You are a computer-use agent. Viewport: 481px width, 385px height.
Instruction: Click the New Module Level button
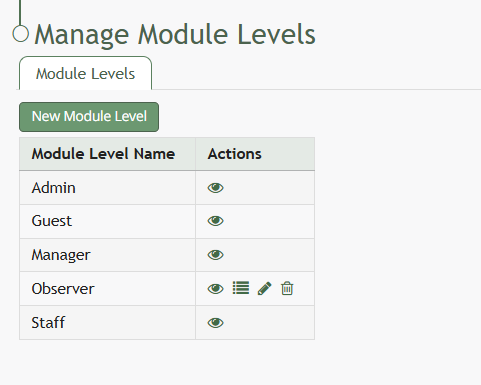[89, 117]
